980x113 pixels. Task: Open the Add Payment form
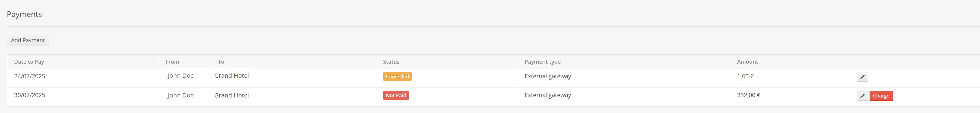point(28,40)
